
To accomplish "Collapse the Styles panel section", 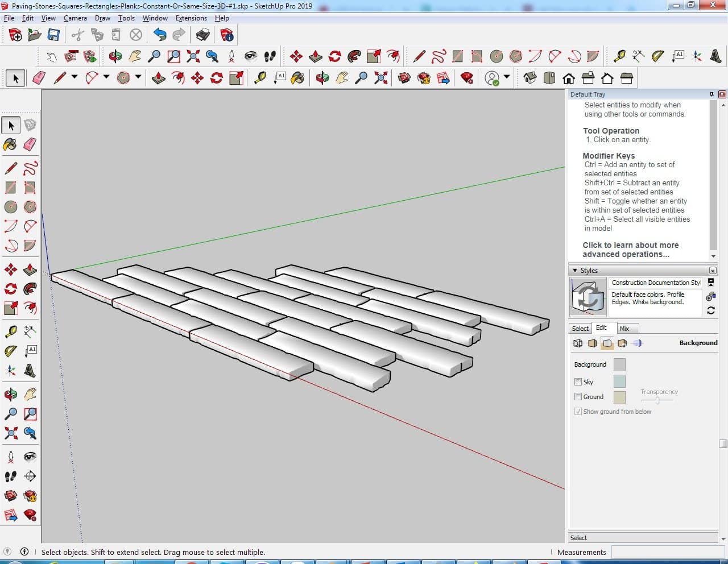I will point(575,271).
